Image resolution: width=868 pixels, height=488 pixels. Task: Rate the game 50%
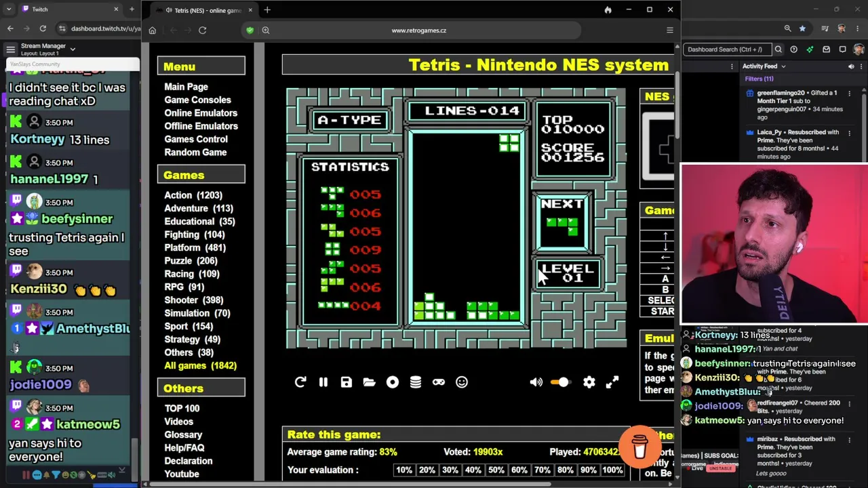point(496,470)
